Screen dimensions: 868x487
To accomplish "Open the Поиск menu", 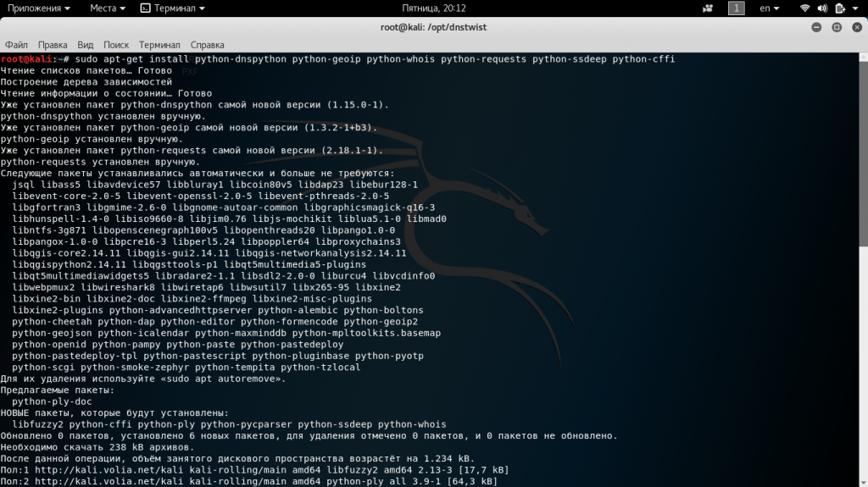I will pos(116,44).
